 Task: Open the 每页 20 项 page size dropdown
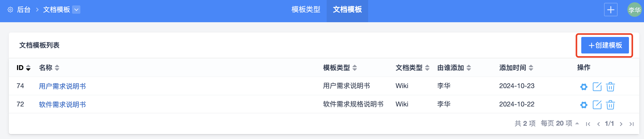(560, 123)
